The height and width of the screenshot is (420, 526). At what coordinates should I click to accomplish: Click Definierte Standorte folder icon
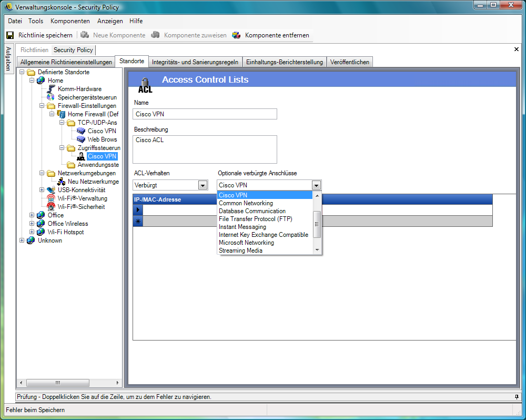tap(31, 72)
